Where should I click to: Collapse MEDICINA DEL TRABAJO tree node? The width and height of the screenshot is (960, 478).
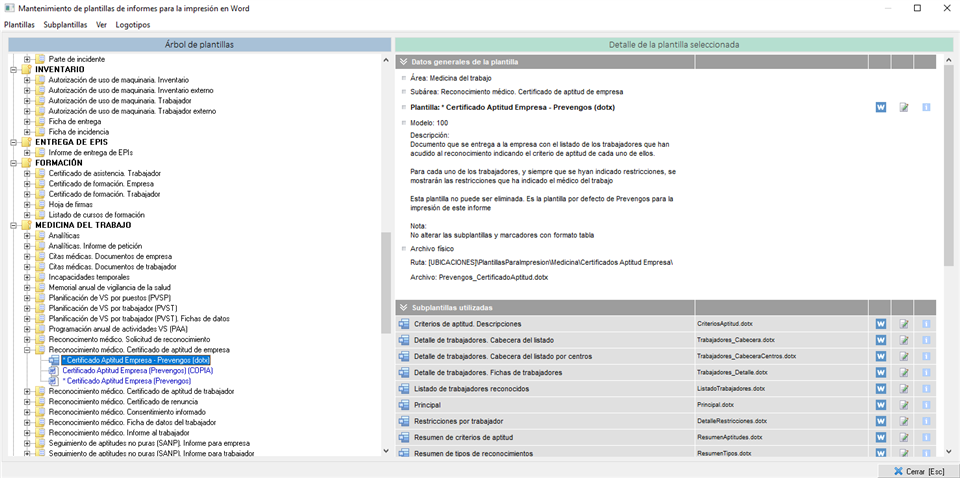[13, 225]
